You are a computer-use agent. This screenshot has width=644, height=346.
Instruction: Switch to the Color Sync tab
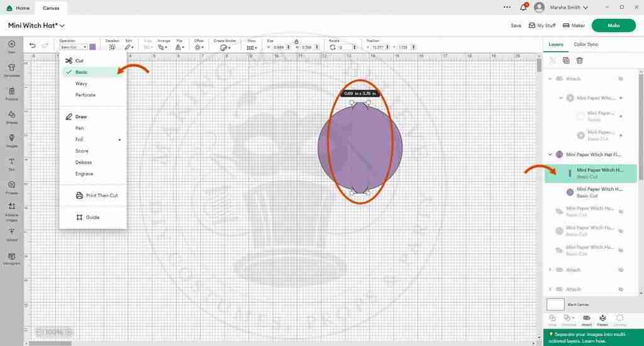586,45
